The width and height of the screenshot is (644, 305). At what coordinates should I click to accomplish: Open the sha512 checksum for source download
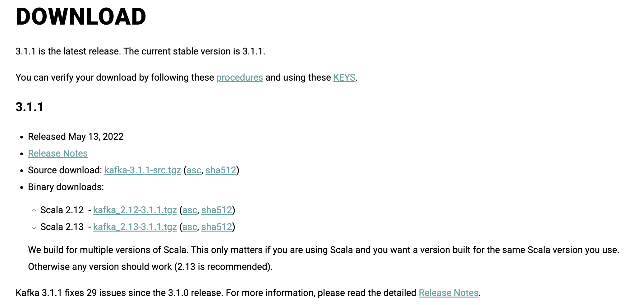click(x=221, y=170)
